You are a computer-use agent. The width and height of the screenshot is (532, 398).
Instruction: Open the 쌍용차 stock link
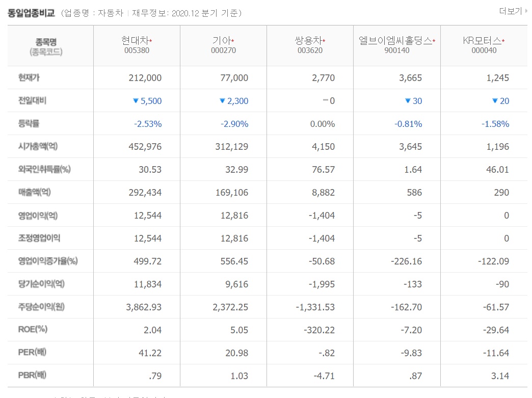click(308, 41)
